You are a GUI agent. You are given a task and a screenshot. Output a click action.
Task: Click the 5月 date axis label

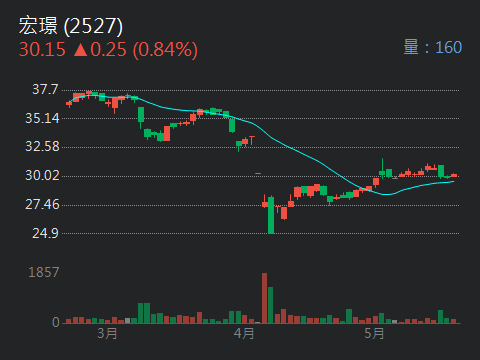[374, 333]
